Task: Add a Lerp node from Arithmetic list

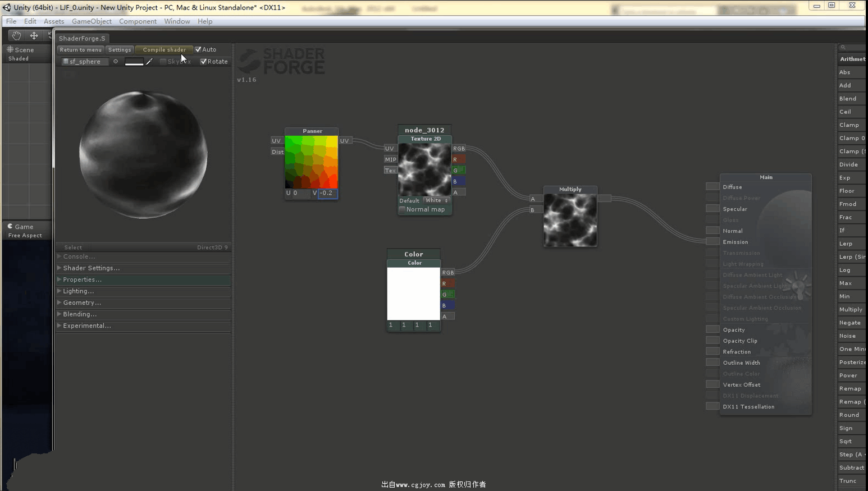Action: [851, 244]
